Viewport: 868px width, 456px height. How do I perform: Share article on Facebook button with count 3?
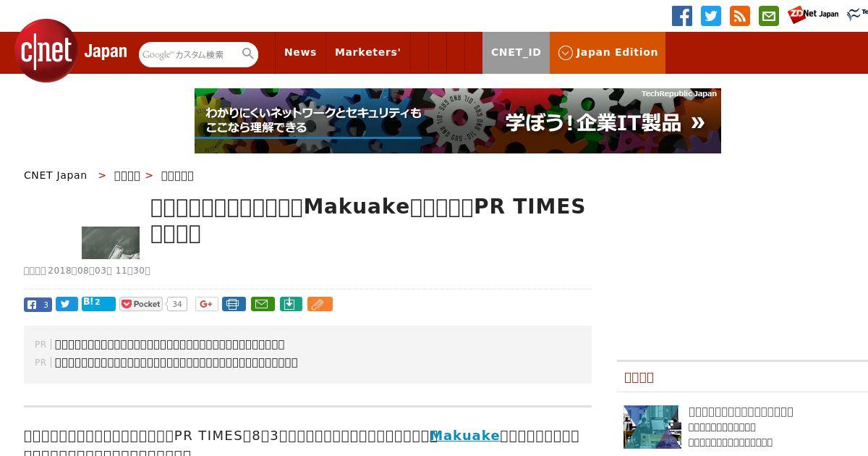pyautogui.click(x=38, y=304)
